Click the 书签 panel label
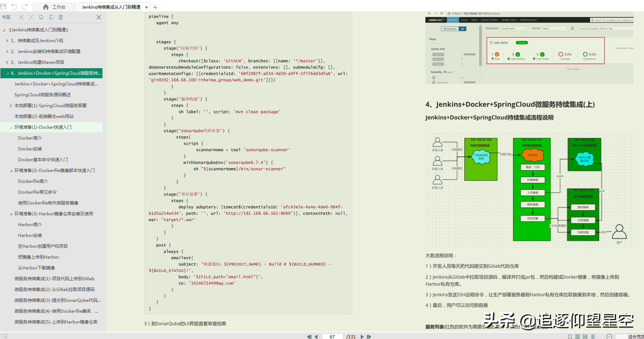 tap(6, 17)
